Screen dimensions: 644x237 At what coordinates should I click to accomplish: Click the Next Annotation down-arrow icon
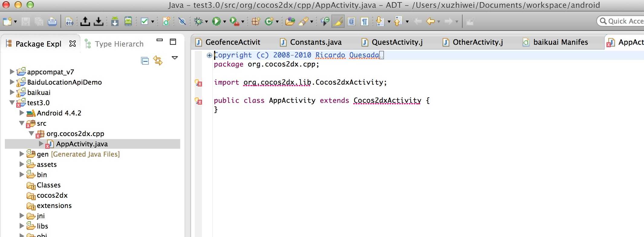(380, 21)
